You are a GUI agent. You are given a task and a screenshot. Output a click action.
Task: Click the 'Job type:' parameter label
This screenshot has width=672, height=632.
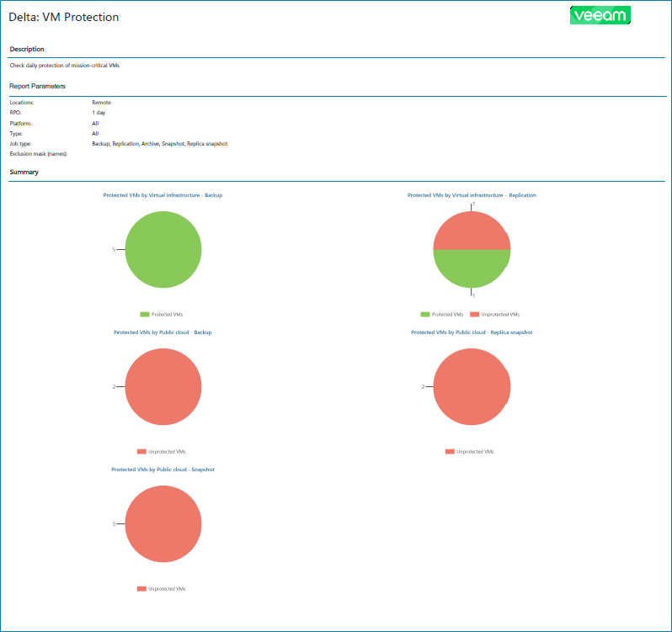[x=20, y=144]
